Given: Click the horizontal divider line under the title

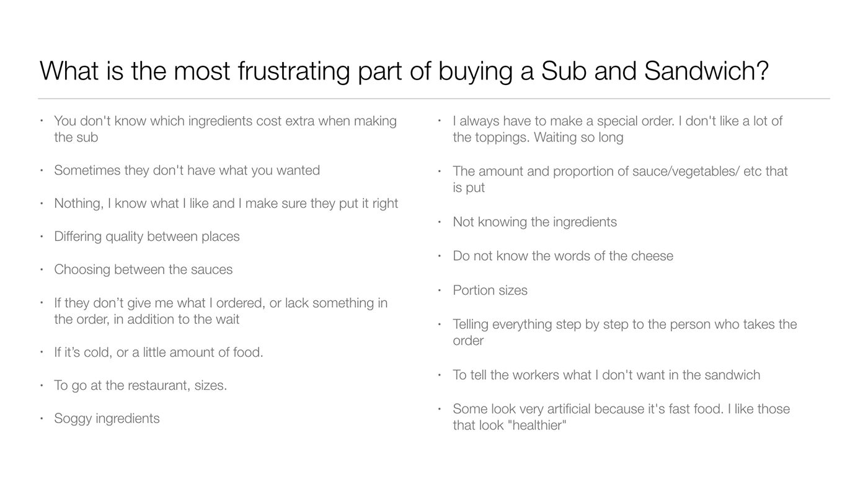Looking at the screenshot, I should (434, 99).
